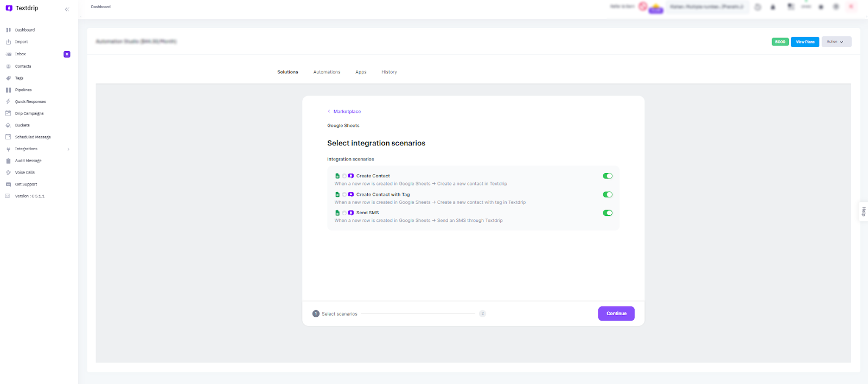Open the Inbox sidebar icon
Viewport: 868px width, 384px height.
[x=8, y=54]
